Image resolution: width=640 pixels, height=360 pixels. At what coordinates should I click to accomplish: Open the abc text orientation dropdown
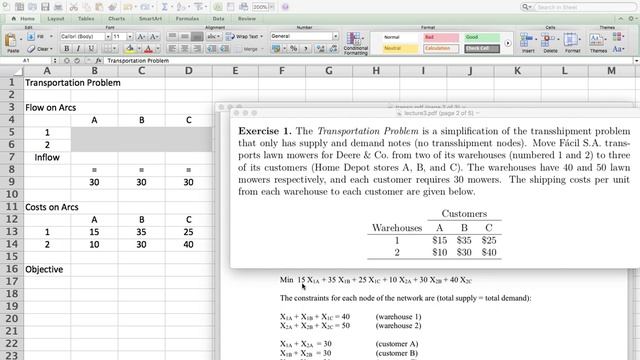tap(213, 36)
